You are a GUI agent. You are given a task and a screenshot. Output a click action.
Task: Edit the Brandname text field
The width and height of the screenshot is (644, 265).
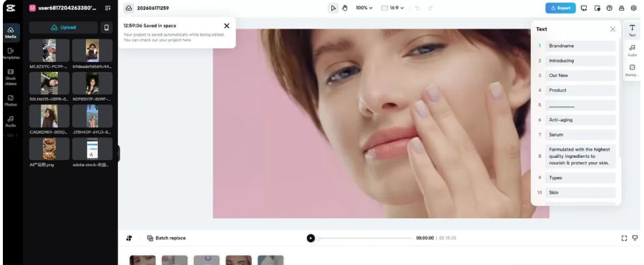pyautogui.click(x=580, y=46)
